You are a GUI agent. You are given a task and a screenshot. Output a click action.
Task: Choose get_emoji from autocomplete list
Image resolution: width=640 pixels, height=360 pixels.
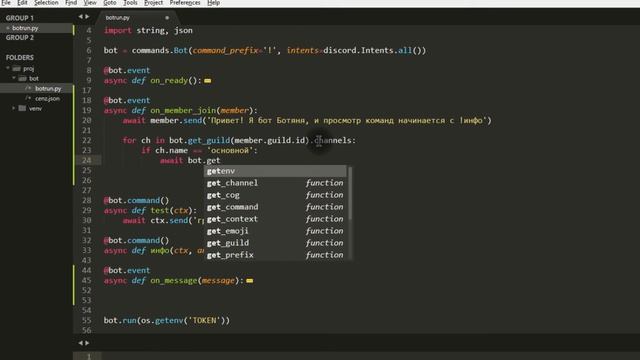(275, 231)
